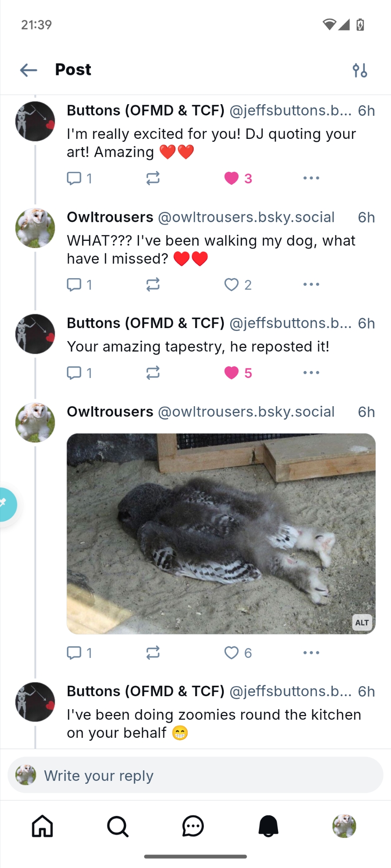Go to the Home tab
This screenshot has height=868, width=391.
click(43, 826)
